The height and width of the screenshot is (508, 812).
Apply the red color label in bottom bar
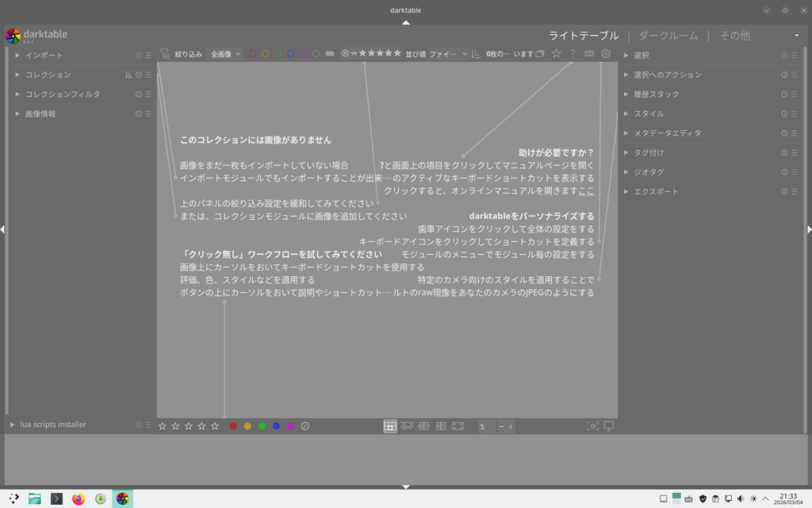(x=233, y=426)
